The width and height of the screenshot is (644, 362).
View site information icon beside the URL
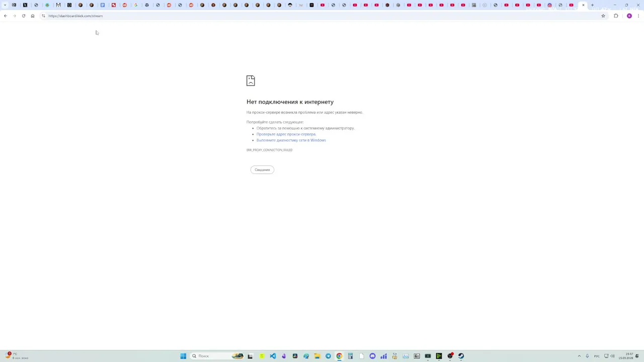click(43, 16)
